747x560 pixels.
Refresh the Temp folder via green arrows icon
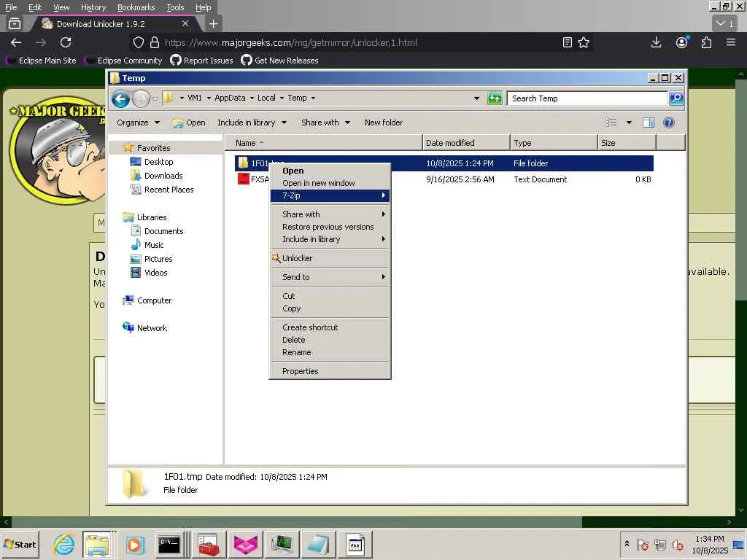click(x=495, y=98)
